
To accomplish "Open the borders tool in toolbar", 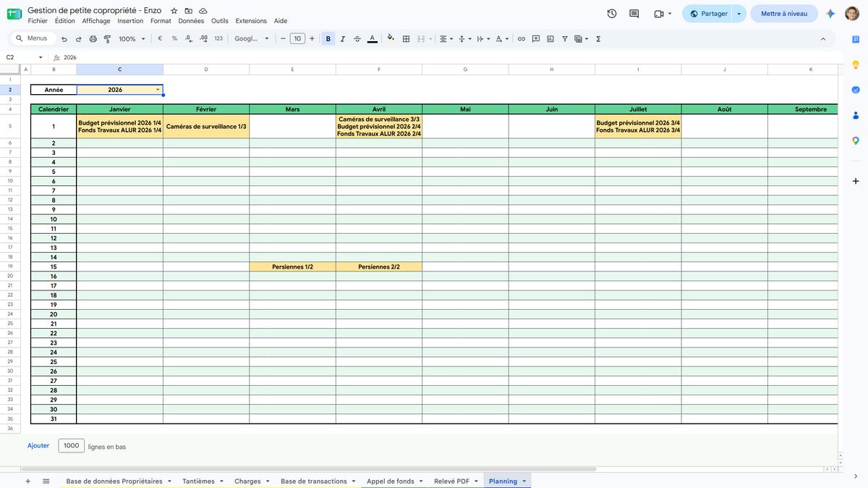I will (x=407, y=39).
